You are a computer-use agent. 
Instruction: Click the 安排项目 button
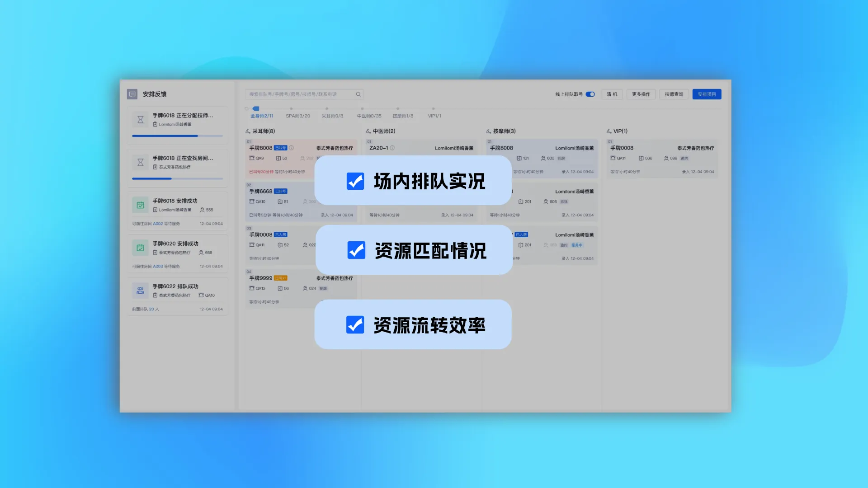(x=707, y=94)
